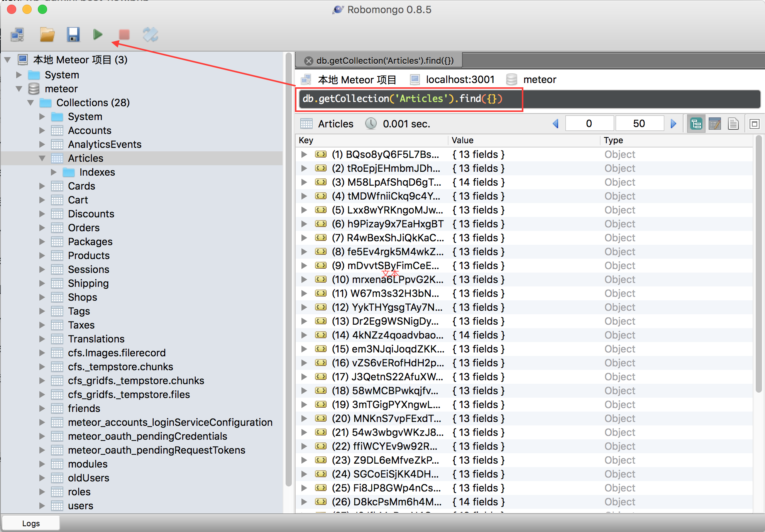765x532 pixels.
Task: Run query with green play button
Action: click(98, 35)
